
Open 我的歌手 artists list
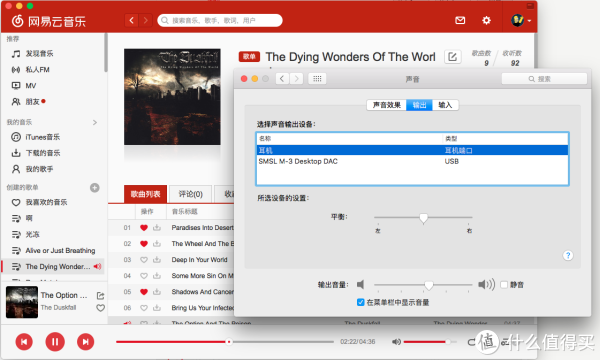coord(39,169)
